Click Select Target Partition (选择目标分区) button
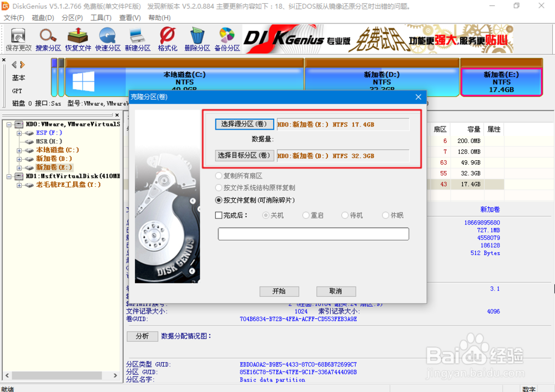Viewport: 555px width, 392px height. [x=244, y=155]
